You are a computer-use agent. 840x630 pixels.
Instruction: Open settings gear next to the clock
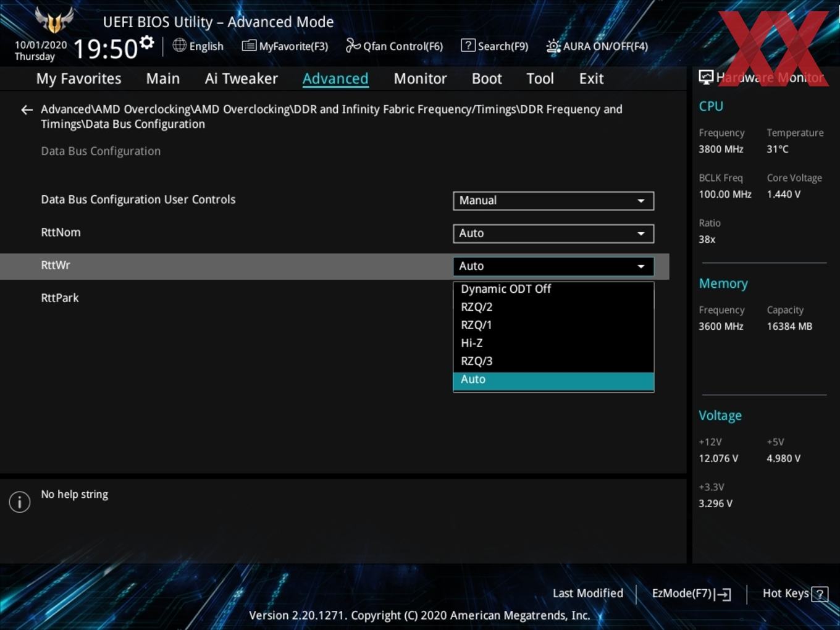[146, 43]
